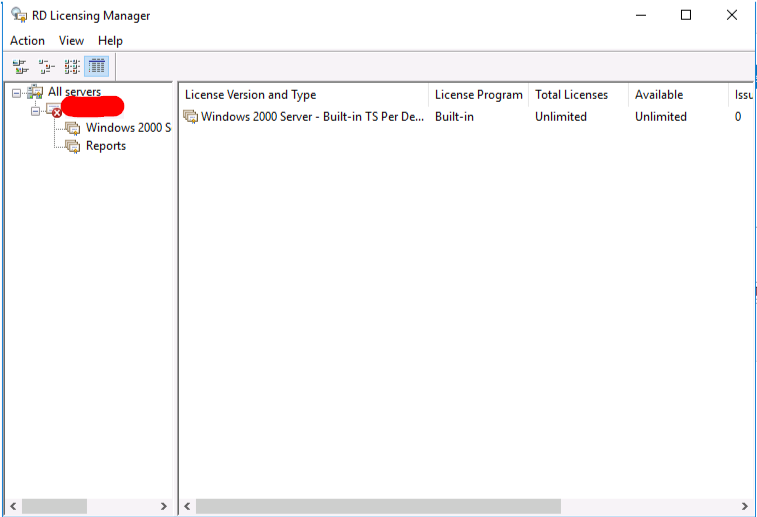Select the Details view toolbar icon

[97, 67]
